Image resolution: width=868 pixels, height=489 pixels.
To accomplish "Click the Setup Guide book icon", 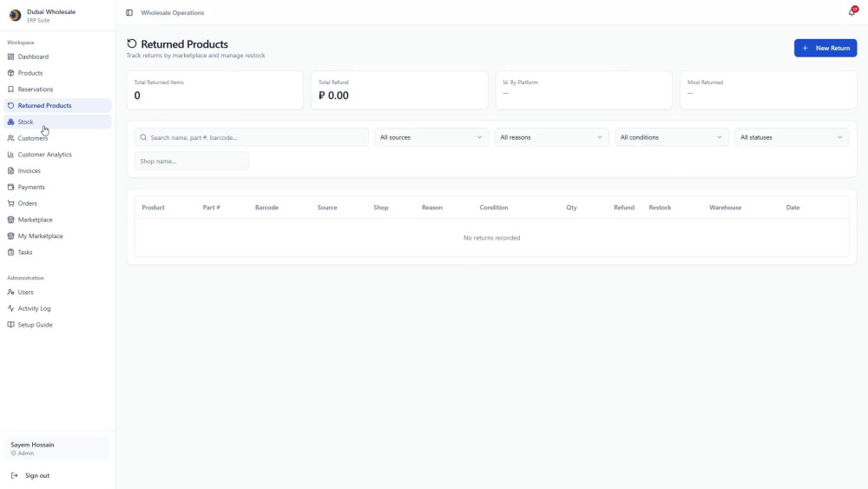I will [10, 325].
